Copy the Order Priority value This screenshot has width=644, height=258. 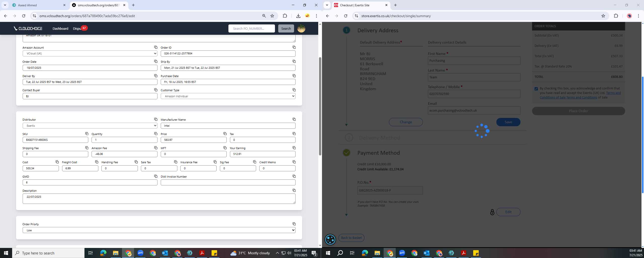(x=294, y=224)
